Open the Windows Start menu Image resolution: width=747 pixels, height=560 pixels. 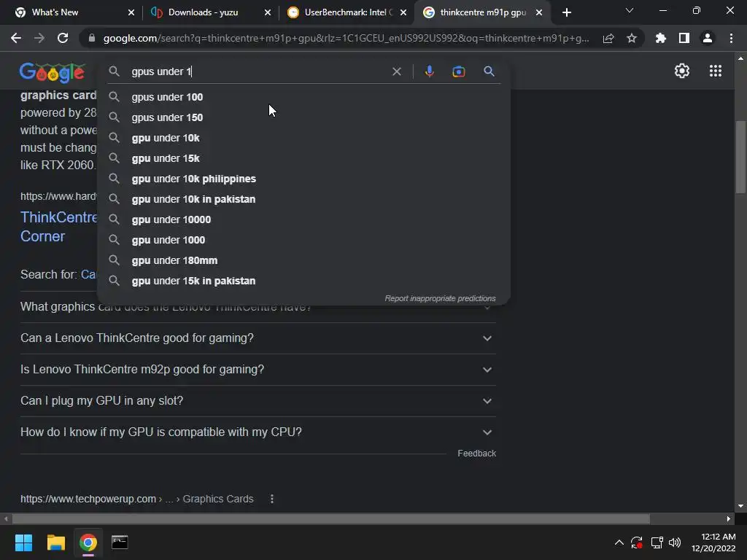tap(23, 542)
